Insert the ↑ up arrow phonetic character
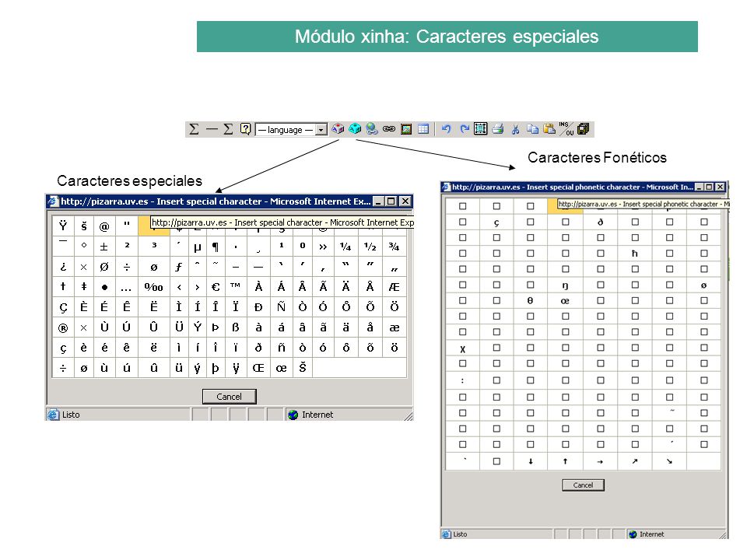Image resolution: width=747 pixels, height=560 pixels. click(x=566, y=461)
